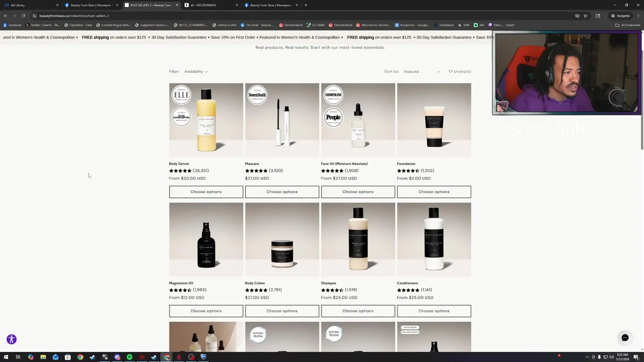
Task: Choose options for Conditioners
Action: click(434, 311)
